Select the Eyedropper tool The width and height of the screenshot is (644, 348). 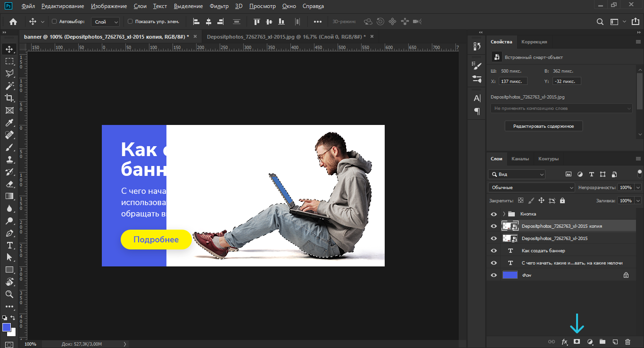pos(9,123)
